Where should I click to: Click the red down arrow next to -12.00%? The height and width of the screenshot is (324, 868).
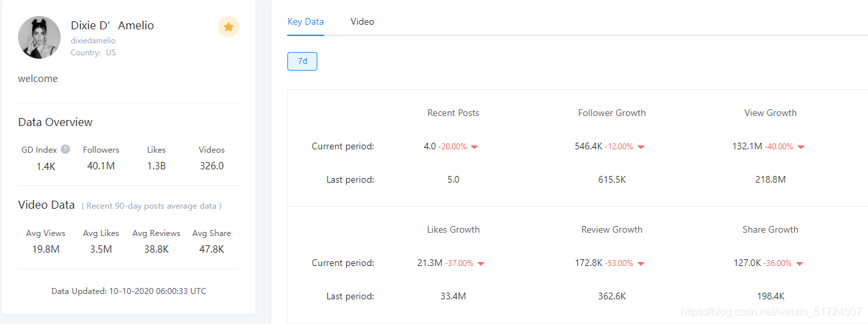[641, 147]
